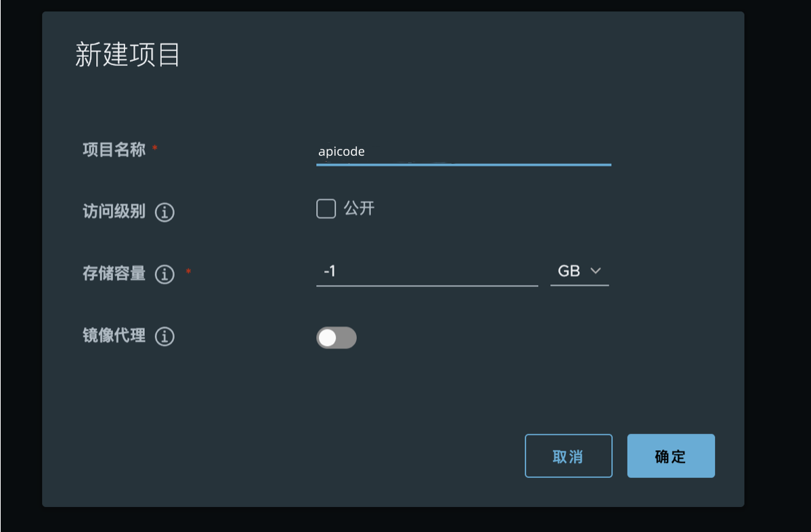Image resolution: width=811 pixels, height=532 pixels.
Task: Focus the 项目名称 field containing apicode
Action: click(463, 152)
